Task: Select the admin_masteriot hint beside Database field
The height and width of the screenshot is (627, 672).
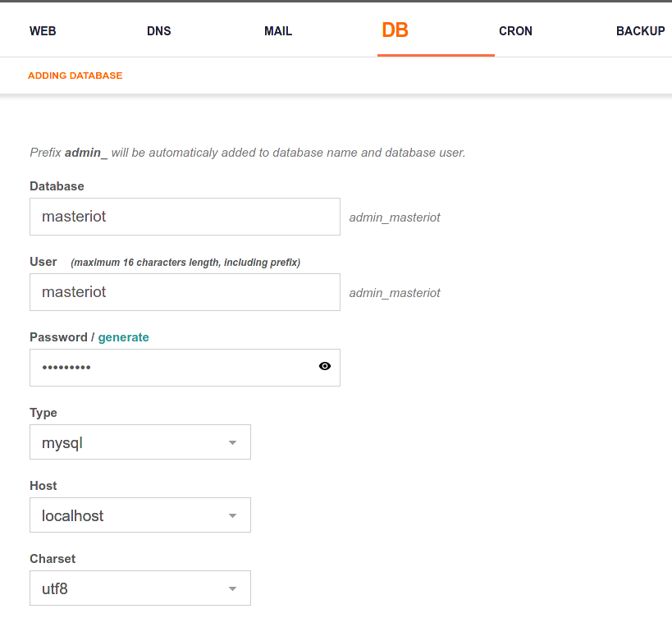Action: [x=394, y=217]
